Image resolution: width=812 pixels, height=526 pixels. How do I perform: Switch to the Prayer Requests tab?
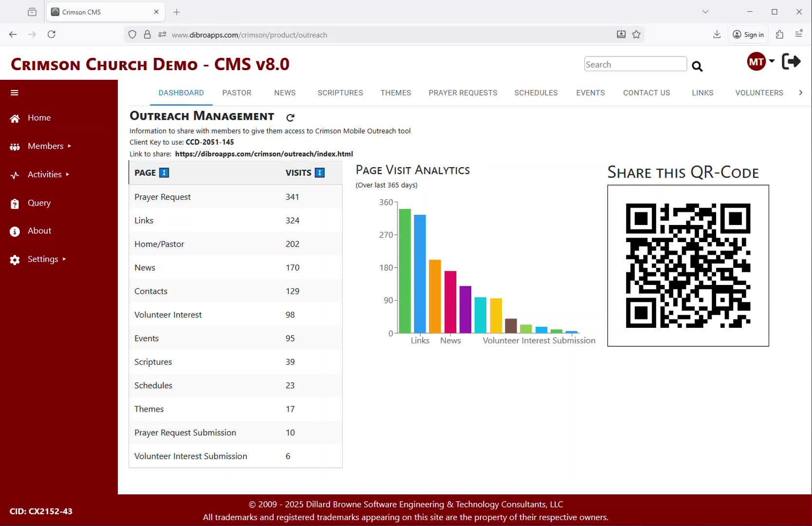point(462,93)
